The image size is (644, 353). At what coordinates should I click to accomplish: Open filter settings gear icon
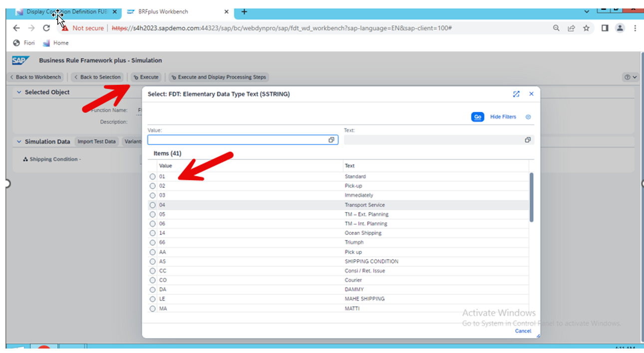click(528, 117)
